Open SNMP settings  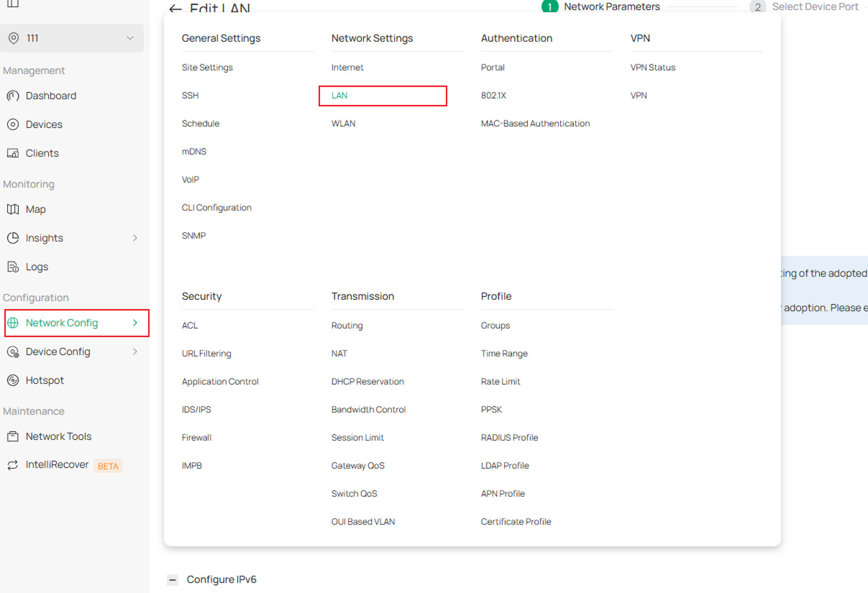(194, 236)
